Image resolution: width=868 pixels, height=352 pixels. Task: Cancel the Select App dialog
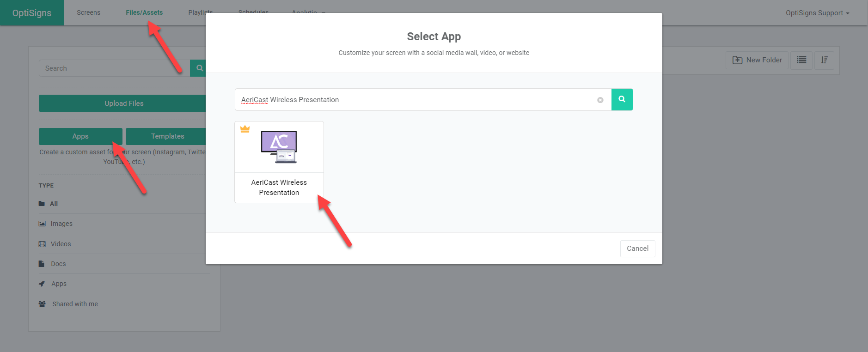coord(637,249)
